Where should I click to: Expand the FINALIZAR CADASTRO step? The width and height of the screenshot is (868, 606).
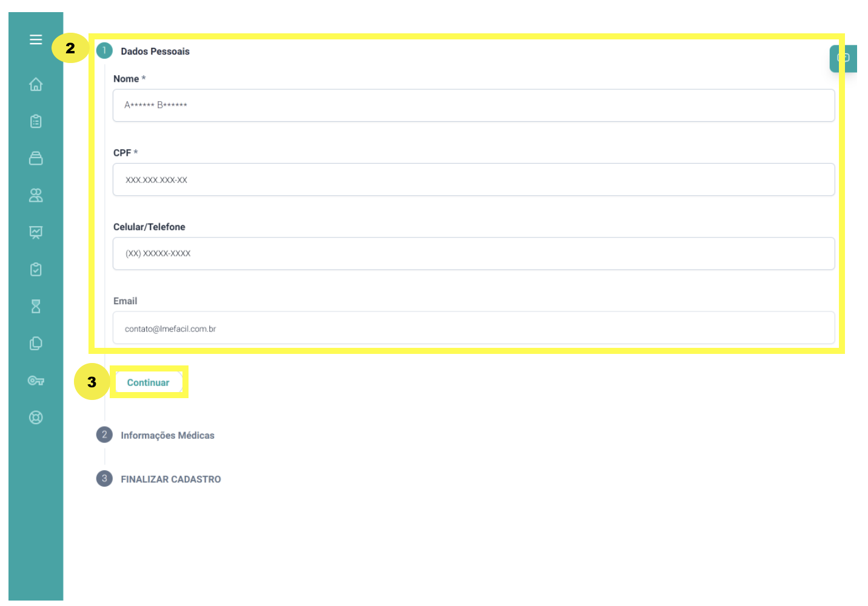(170, 479)
